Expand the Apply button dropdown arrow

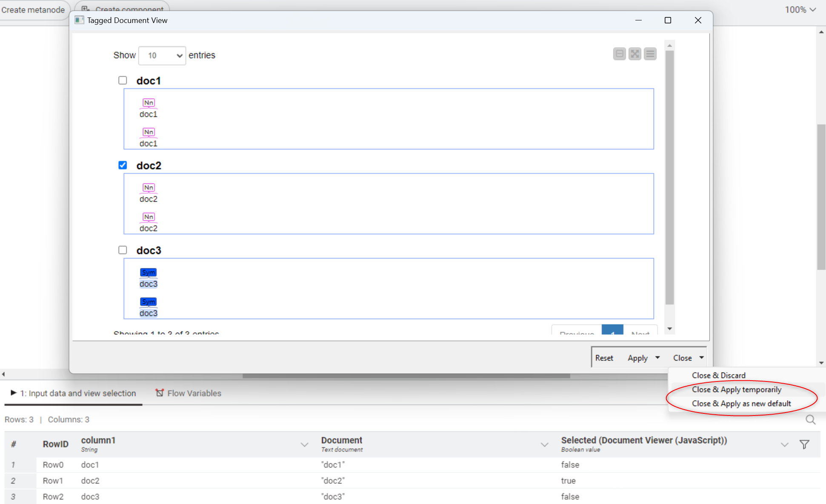(657, 358)
